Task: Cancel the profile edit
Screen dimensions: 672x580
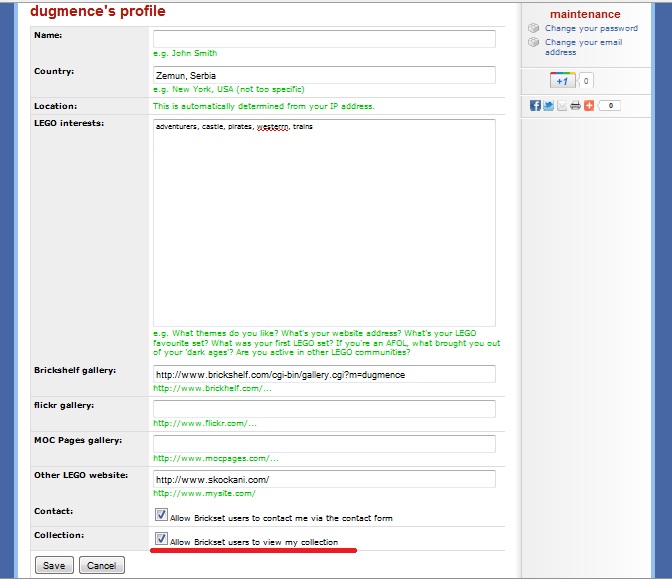Action: coord(102,565)
